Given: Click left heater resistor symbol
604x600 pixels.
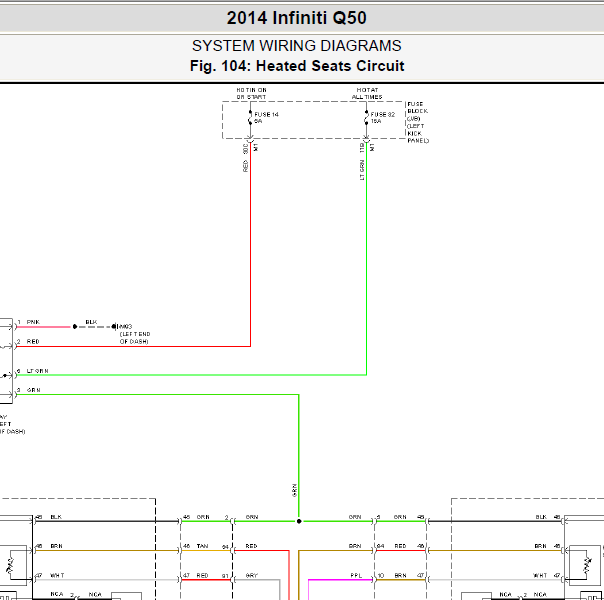Looking at the screenshot, I should click(x=10, y=565).
